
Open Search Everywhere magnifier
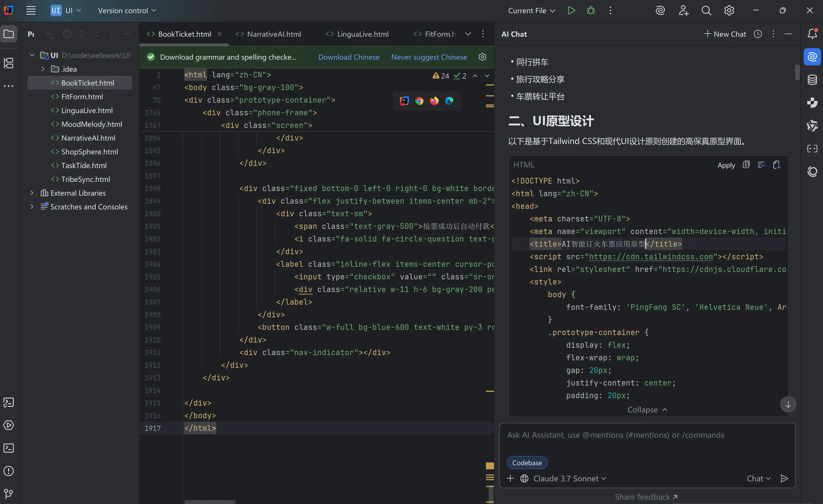click(x=706, y=10)
